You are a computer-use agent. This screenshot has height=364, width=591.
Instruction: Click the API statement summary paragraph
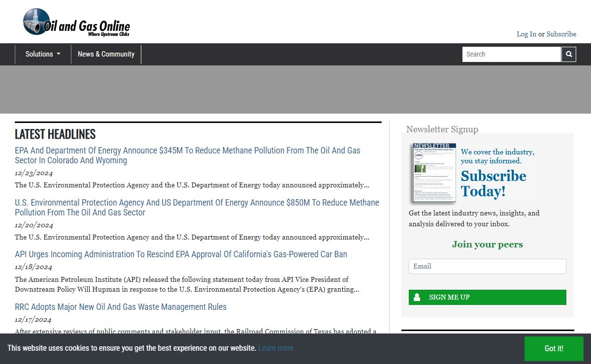tap(187, 284)
